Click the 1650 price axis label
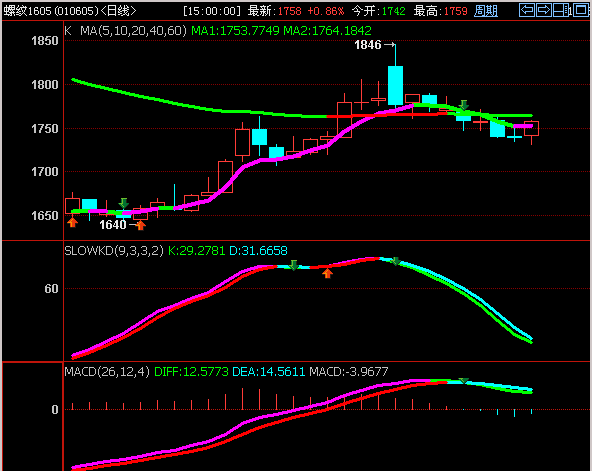 45,215
